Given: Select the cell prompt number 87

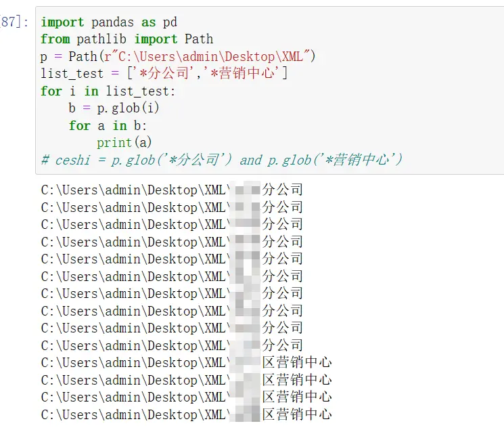Looking at the screenshot, I should (14, 22).
